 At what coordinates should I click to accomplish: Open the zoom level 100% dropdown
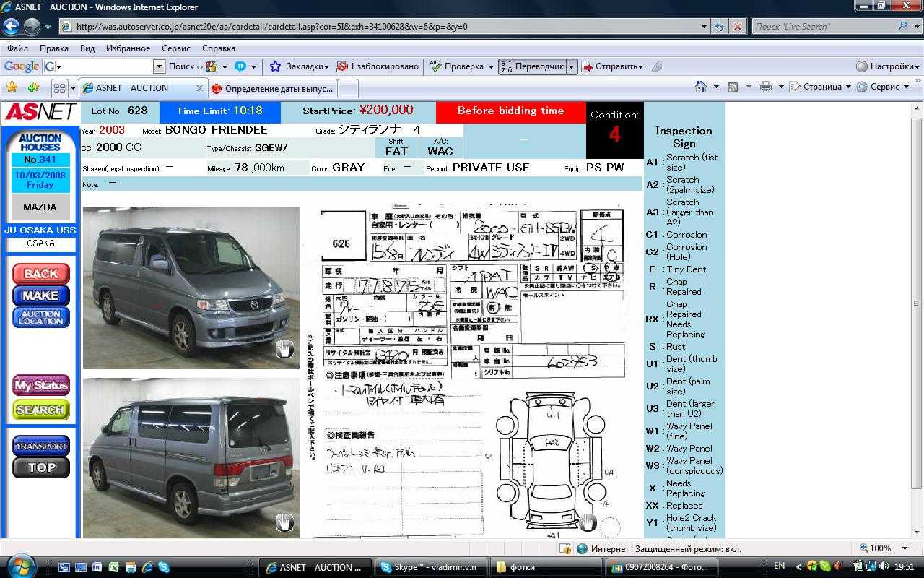906,548
